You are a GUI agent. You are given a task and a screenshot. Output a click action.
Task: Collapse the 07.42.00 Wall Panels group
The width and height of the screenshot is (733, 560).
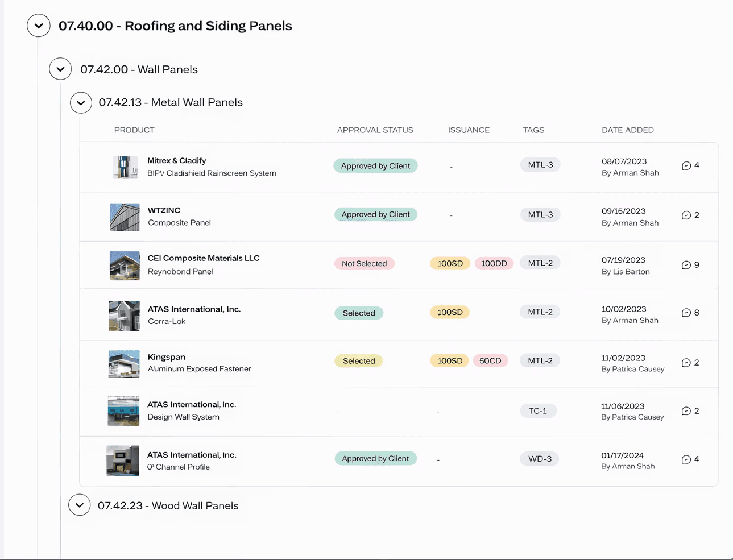point(60,69)
